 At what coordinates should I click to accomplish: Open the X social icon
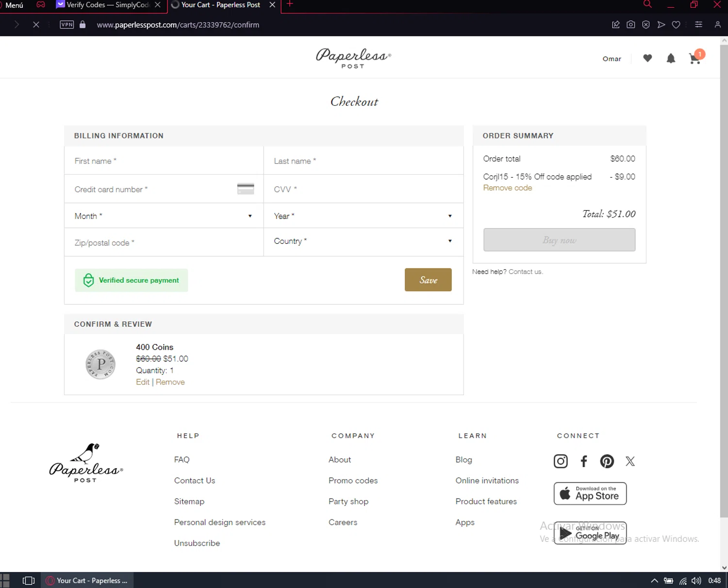click(630, 461)
